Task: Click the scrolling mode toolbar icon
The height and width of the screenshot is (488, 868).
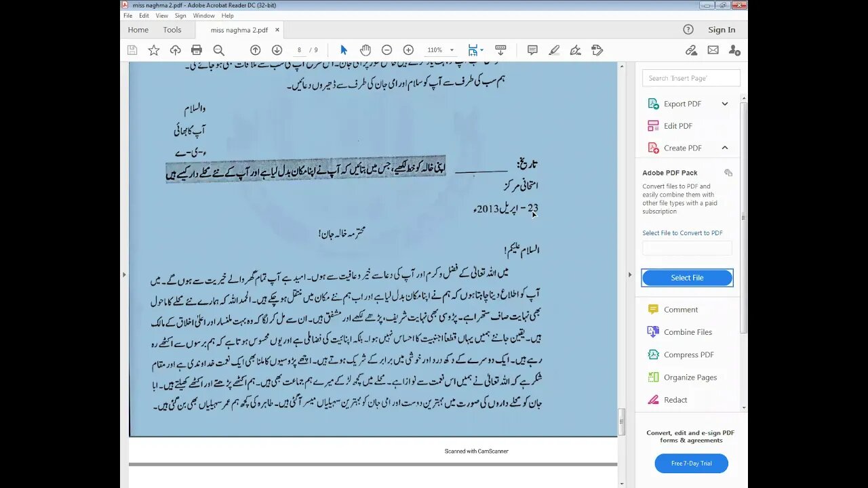Action: click(x=500, y=50)
